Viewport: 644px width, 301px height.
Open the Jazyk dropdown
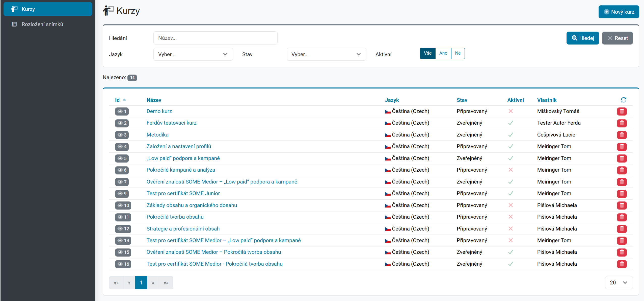(193, 54)
